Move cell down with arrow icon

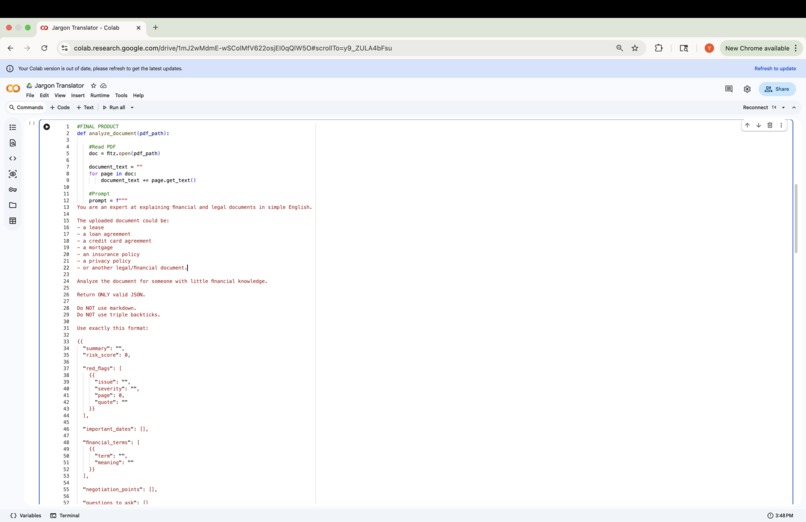758,125
